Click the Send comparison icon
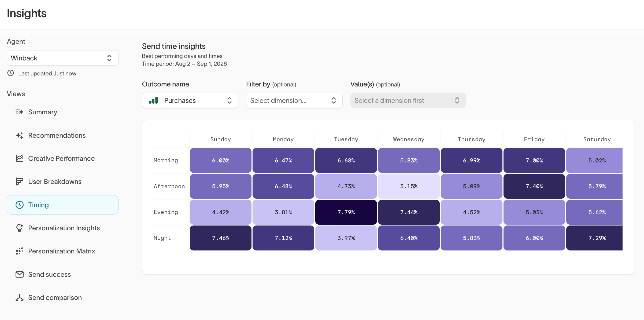644x320 pixels. coord(20,297)
